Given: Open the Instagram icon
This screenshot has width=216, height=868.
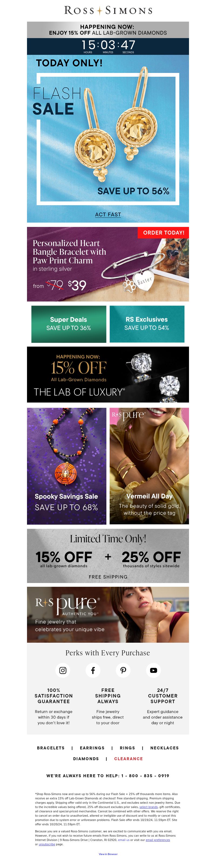Looking at the screenshot, I should [63, 670].
